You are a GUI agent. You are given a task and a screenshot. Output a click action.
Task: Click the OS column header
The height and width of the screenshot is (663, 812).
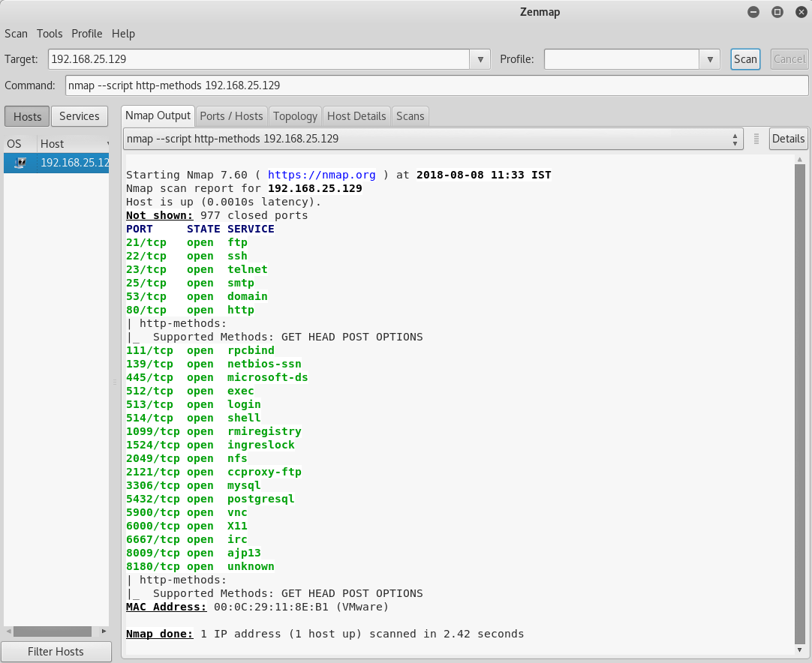[x=20, y=144]
